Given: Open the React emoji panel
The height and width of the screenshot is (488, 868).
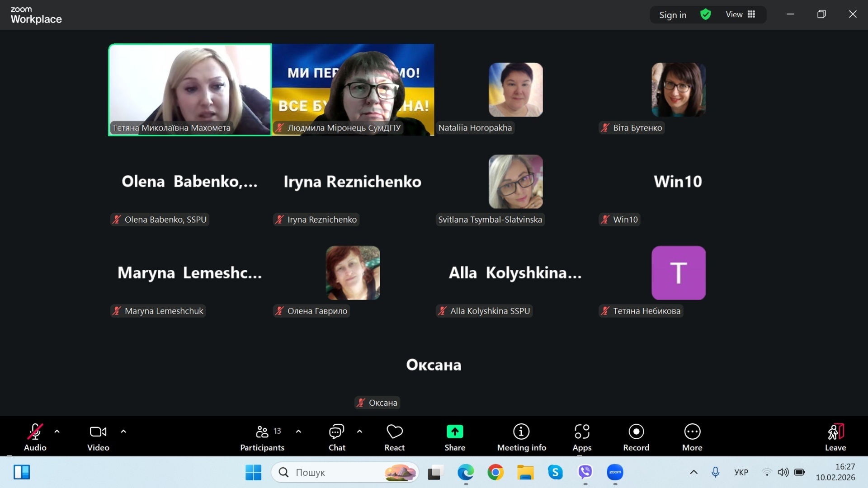Looking at the screenshot, I should (394, 437).
